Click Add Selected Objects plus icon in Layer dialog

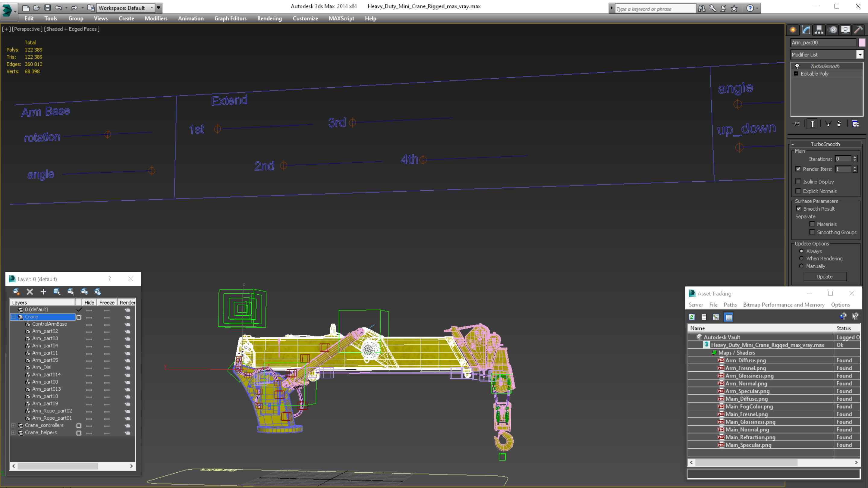tap(43, 292)
